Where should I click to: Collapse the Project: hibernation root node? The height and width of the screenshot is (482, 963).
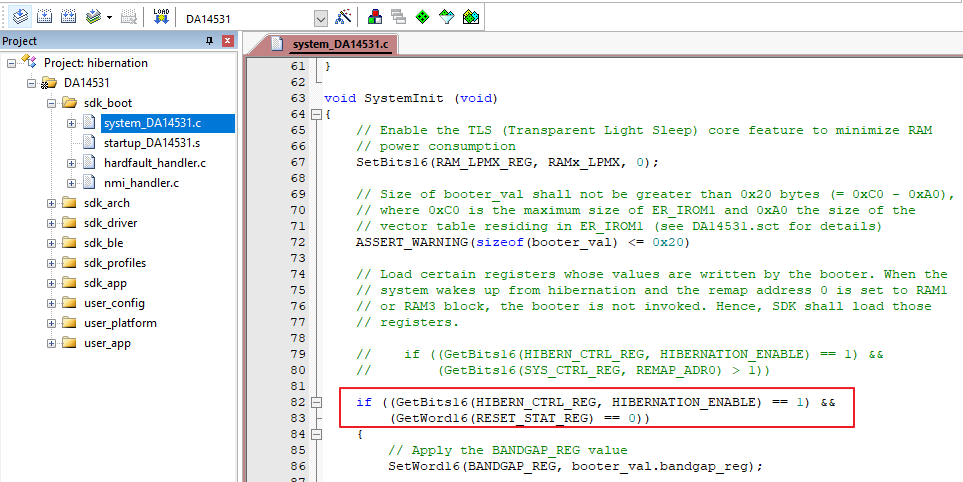(x=12, y=63)
